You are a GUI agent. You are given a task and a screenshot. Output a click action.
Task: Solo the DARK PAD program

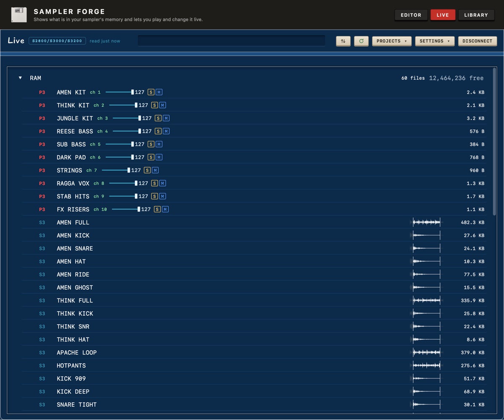151,157
